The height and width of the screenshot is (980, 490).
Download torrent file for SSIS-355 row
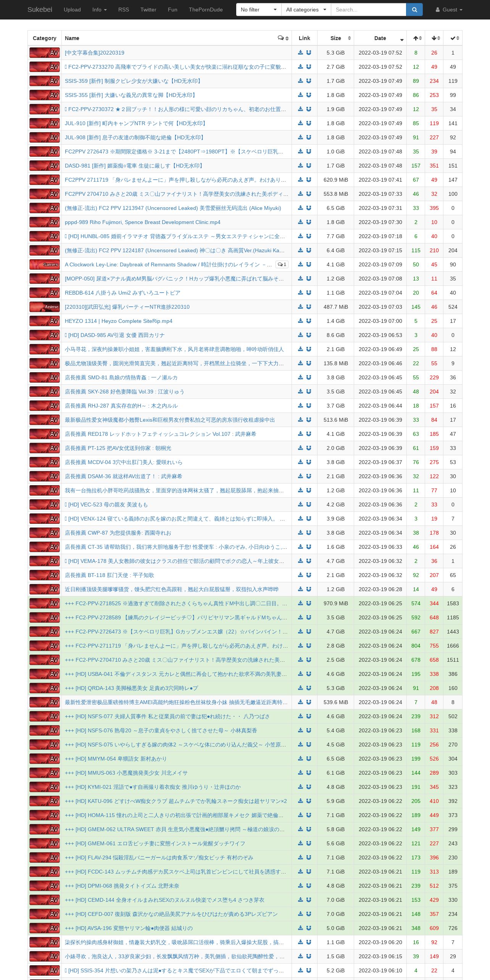point(301,95)
